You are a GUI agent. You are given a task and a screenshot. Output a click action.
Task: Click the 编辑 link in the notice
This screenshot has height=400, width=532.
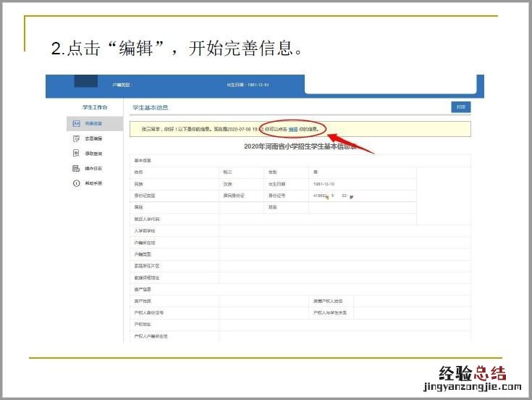click(x=293, y=129)
